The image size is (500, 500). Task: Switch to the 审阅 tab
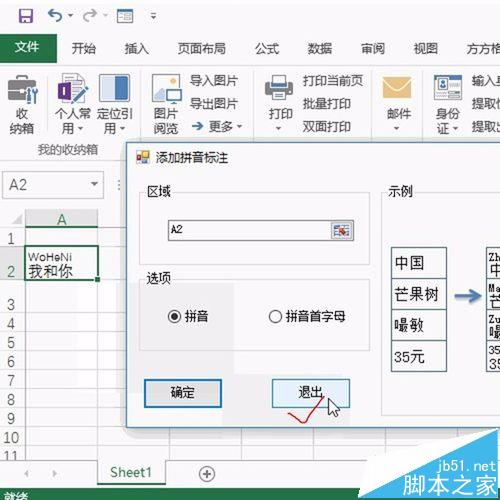[373, 49]
